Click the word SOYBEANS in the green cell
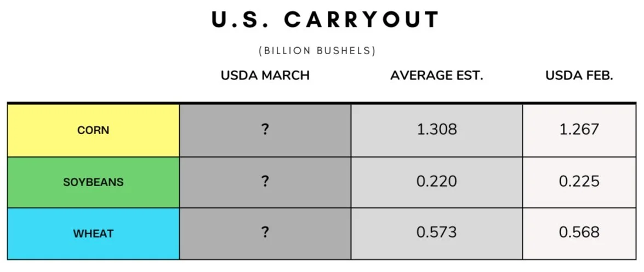Image resolution: width=644 pixels, height=272 pixels. tap(93, 182)
